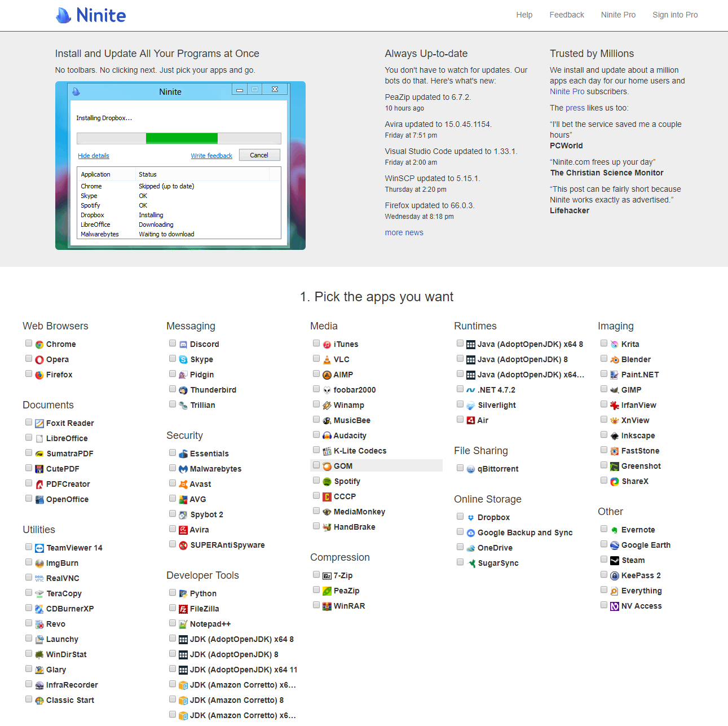Screen dimensions: 728x726
Task: Click the Audacity icon
Action: [x=327, y=436]
